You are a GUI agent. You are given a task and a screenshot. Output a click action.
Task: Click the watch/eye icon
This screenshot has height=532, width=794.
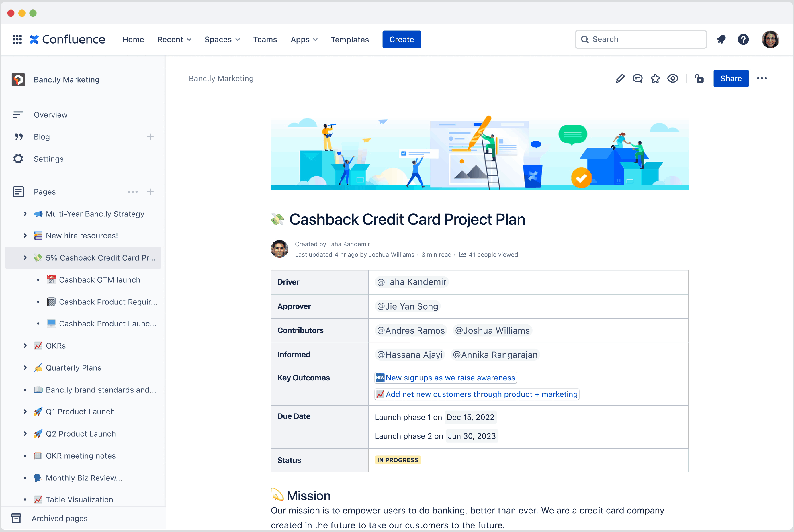(x=673, y=78)
